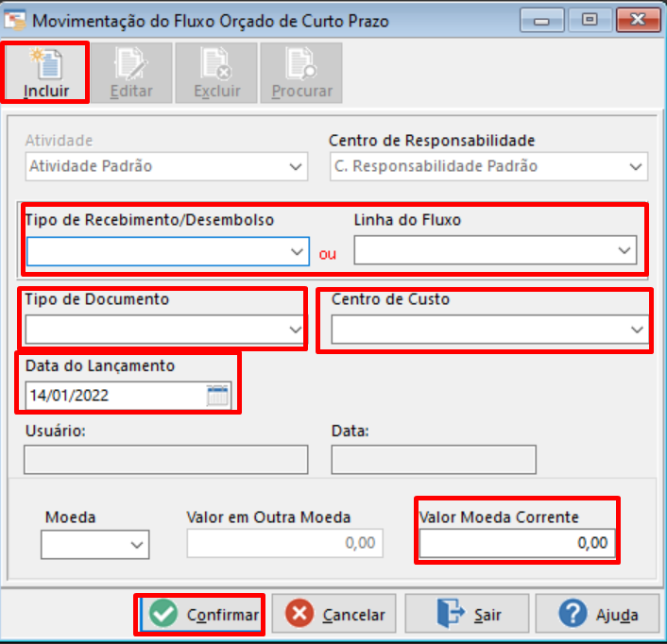
Task: Focus the Valor Moeda Corrente field
Action: (517, 543)
